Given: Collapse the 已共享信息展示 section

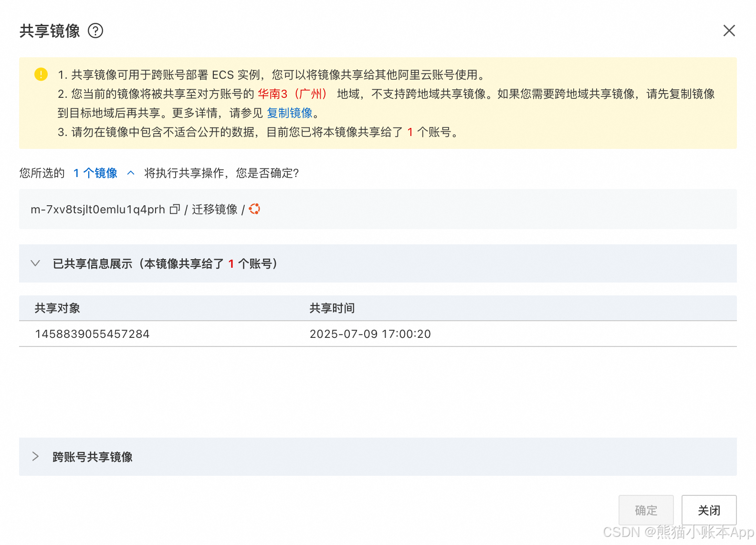Looking at the screenshot, I should (x=35, y=263).
